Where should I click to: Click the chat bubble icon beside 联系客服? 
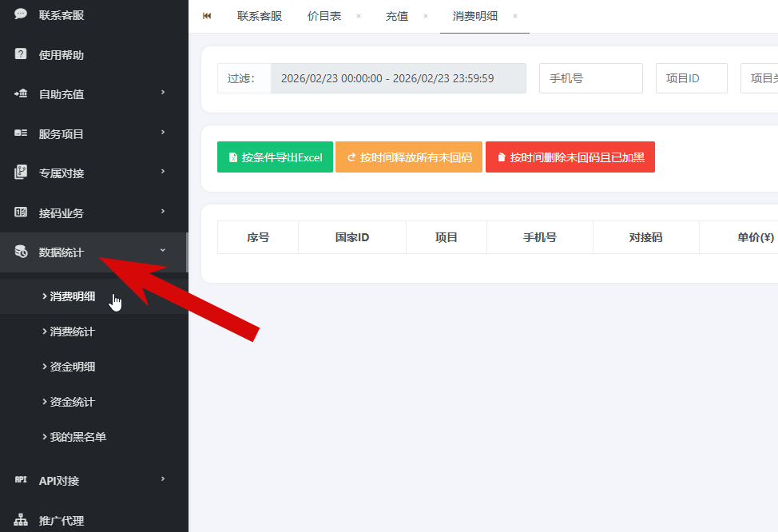tap(20, 14)
